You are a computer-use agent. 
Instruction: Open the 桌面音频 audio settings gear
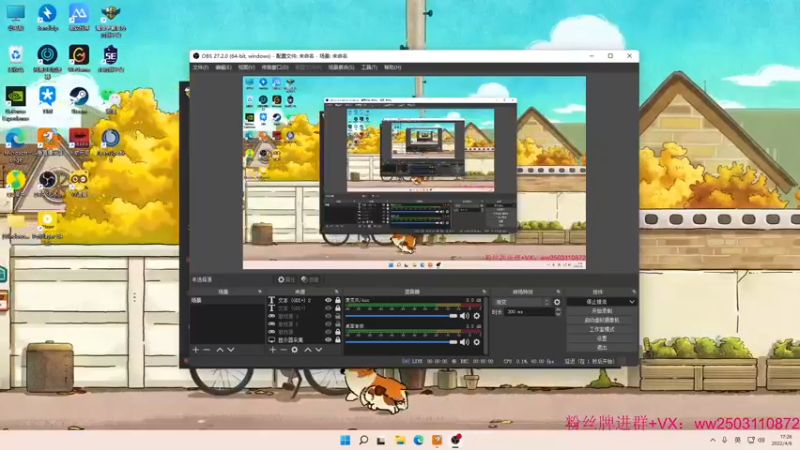(x=477, y=342)
